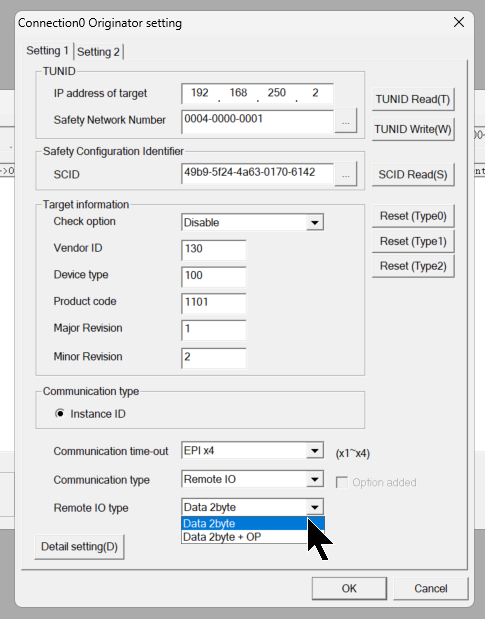The height and width of the screenshot is (619, 485).
Task: Click the Reset (Type2) button
Action: point(413,266)
